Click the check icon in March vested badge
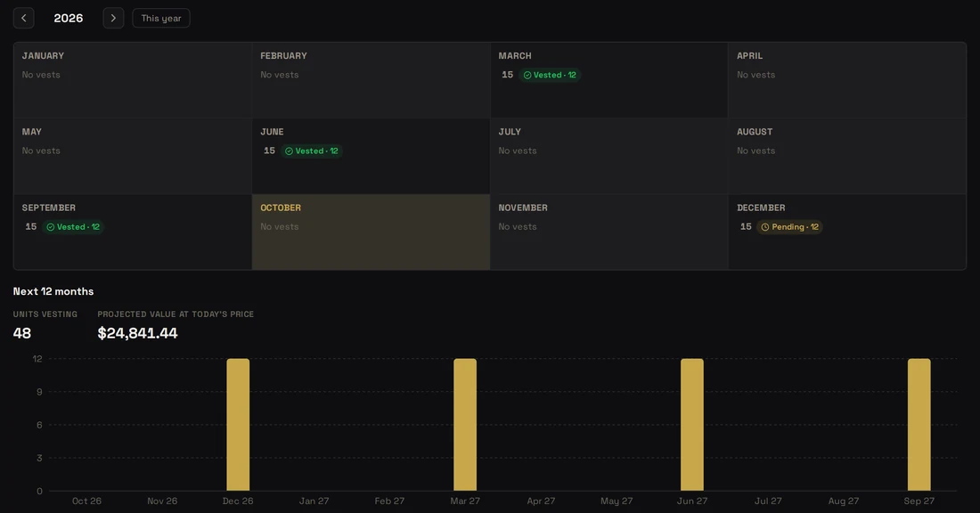 (527, 75)
